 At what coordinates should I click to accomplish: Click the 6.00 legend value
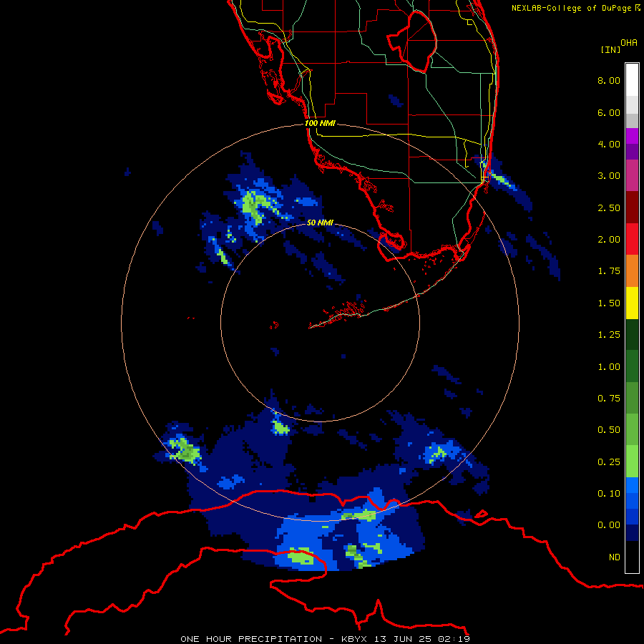(609, 112)
